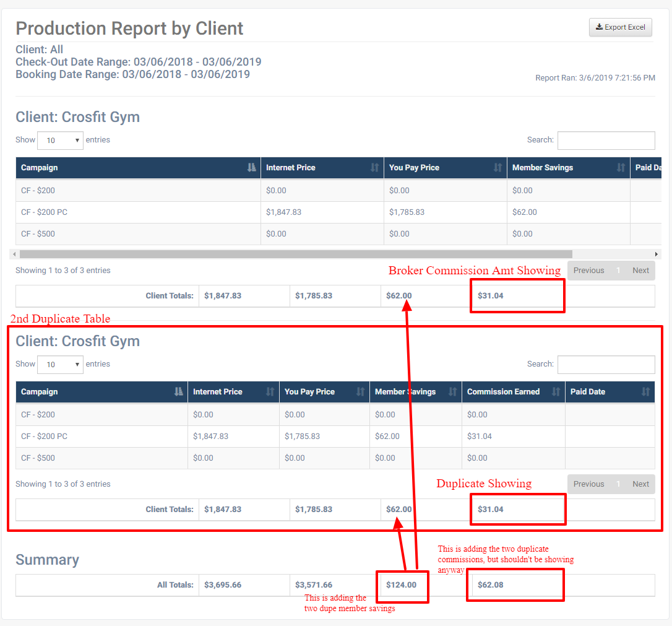
Task: Sort the Campaign column in the first table
Action: (250, 167)
